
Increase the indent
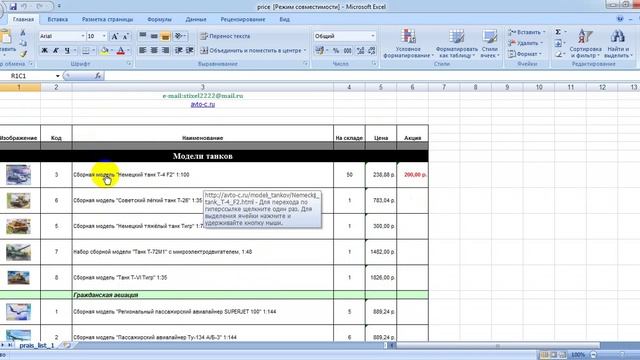[190, 51]
